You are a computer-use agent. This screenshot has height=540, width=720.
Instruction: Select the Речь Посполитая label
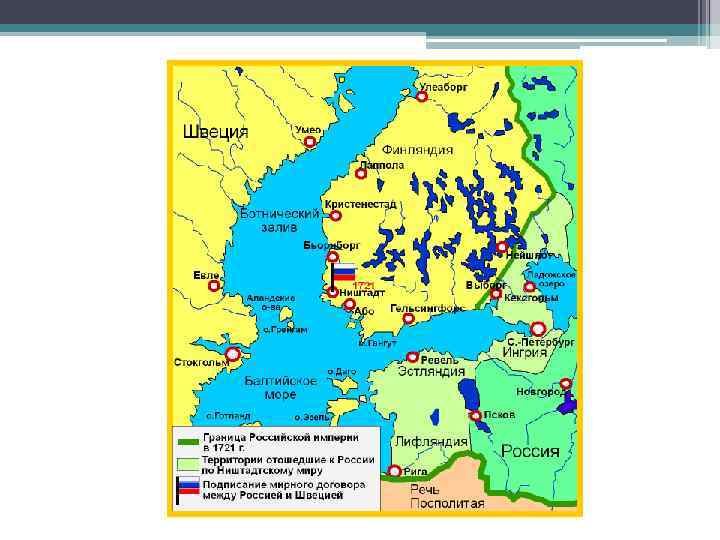click(x=447, y=496)
